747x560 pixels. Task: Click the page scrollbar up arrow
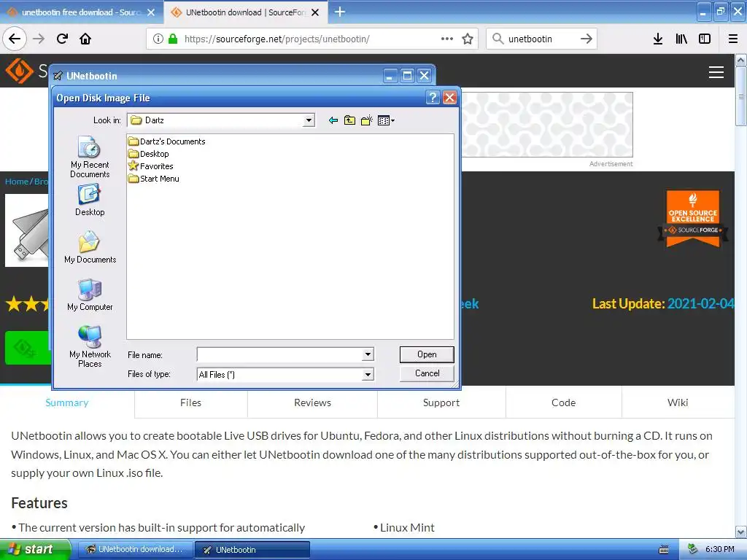pos(741,61)
